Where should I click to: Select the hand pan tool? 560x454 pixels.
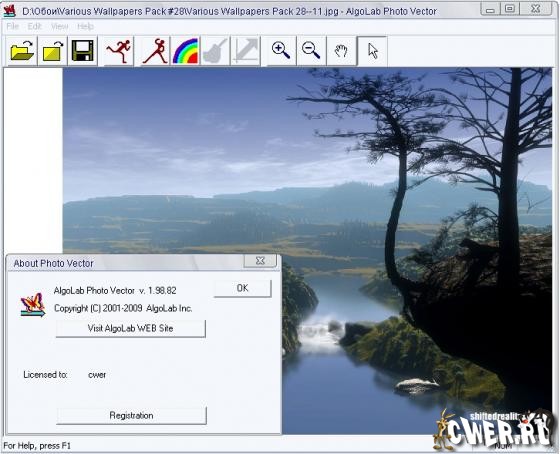tap(341, 51)
